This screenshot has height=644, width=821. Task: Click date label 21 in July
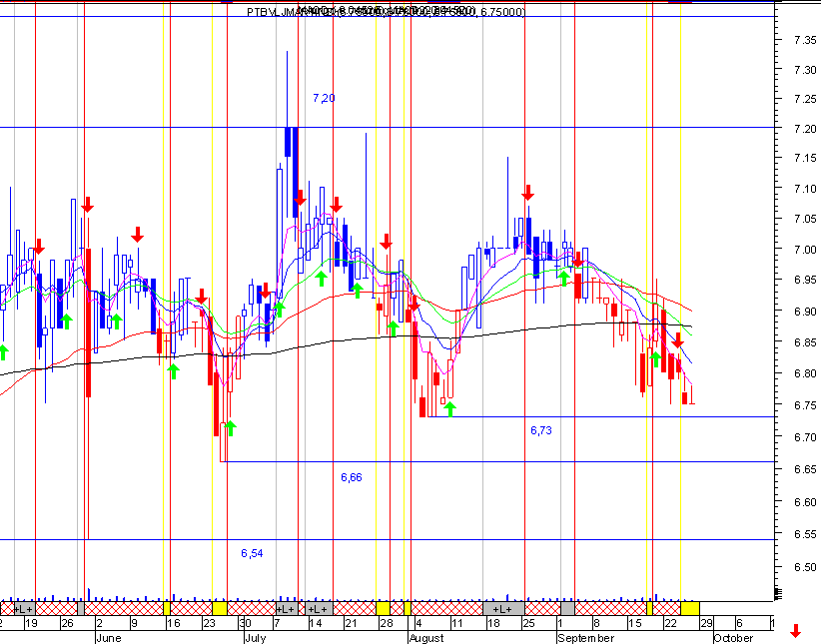[x=351, y=623]
